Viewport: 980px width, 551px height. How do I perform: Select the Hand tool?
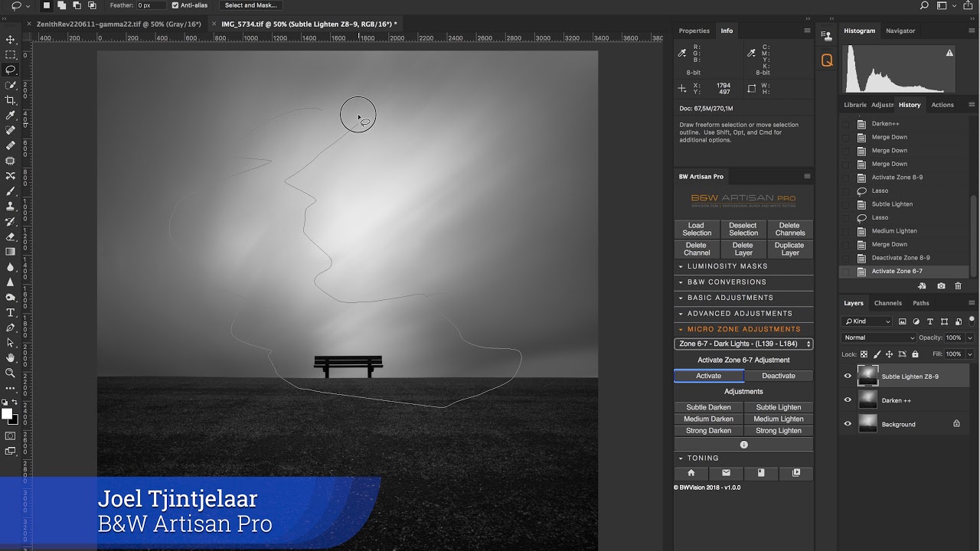click(11, 357)
